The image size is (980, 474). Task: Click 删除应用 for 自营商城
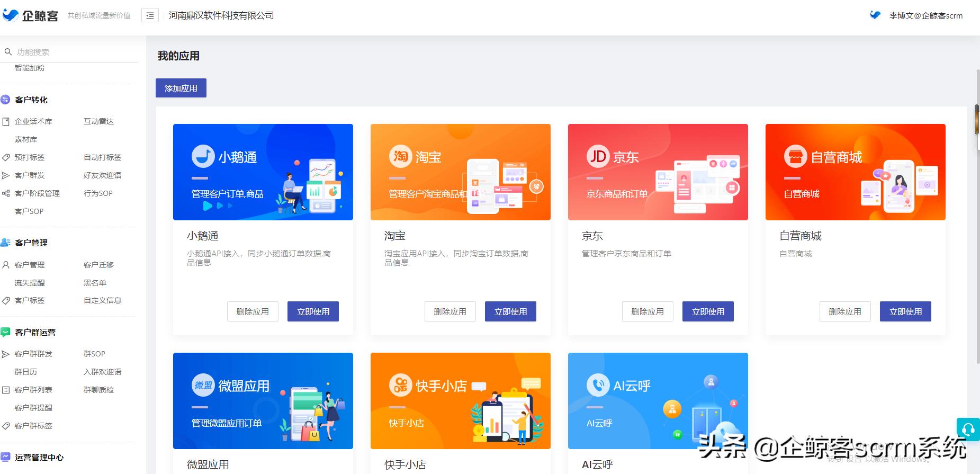tap(845, 311)
